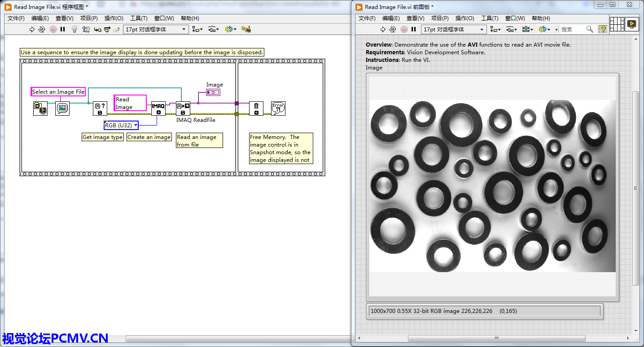Click the Clean Up Diagram broom icon
Image resolution: width=644 pixels, height=347 pixels.
pos(245,30)
